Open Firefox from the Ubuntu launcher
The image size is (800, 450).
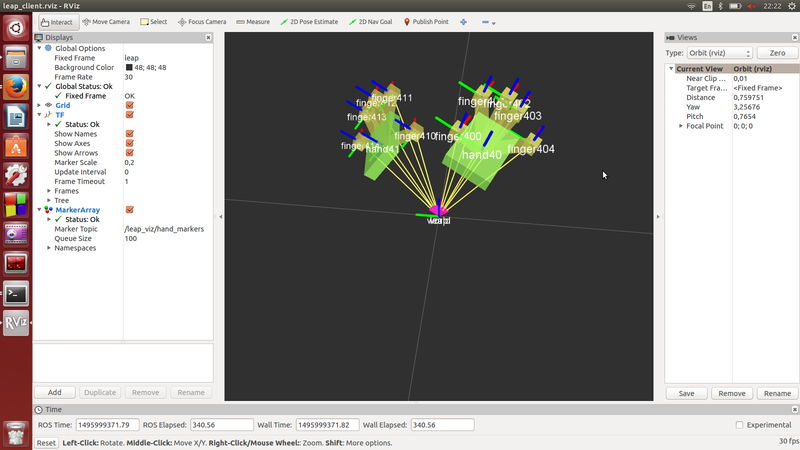click(x=16, y=87)
